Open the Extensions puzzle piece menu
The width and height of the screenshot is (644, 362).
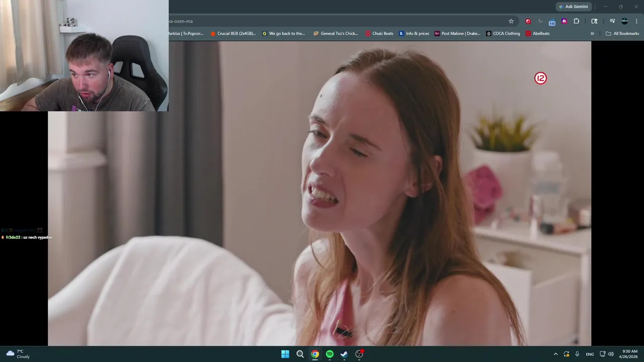click(x=577, y=21)
